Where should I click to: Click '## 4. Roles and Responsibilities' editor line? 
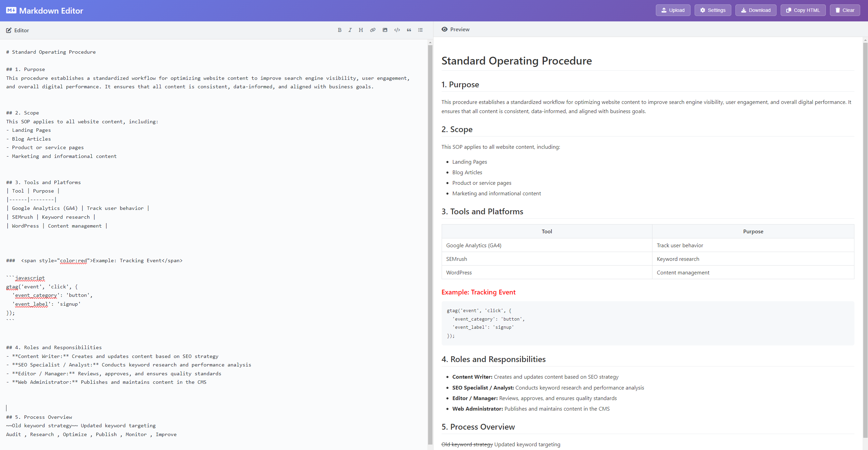(54, 347)
